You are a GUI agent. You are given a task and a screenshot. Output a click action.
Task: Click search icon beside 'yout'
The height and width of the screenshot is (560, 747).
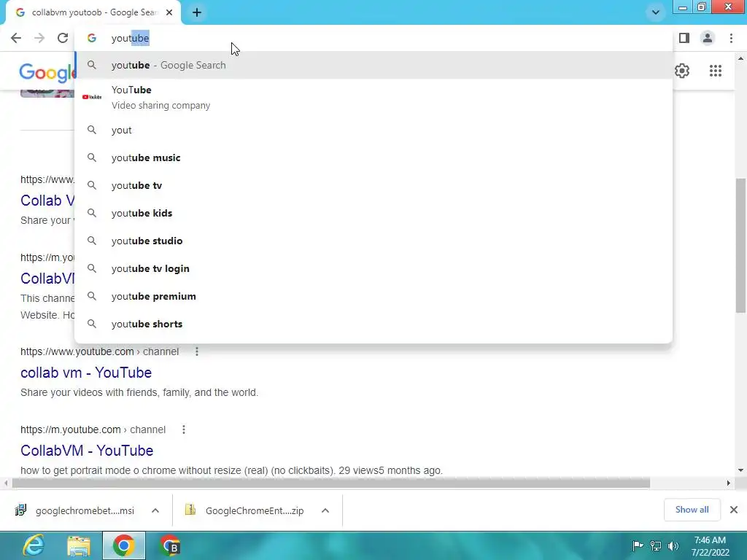pyautogui.click(x=92, y=130)
